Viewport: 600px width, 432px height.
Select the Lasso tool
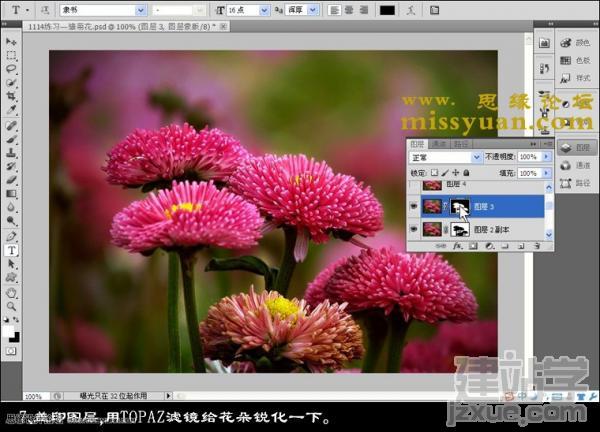[x=11, y=69]
